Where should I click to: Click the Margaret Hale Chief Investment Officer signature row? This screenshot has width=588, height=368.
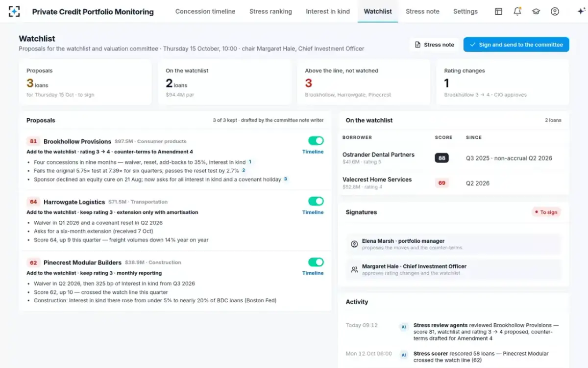click(x=454, y=269)
